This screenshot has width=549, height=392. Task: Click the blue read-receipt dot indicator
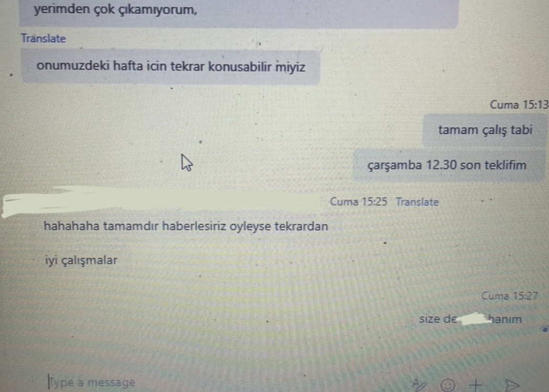point(544,329)
